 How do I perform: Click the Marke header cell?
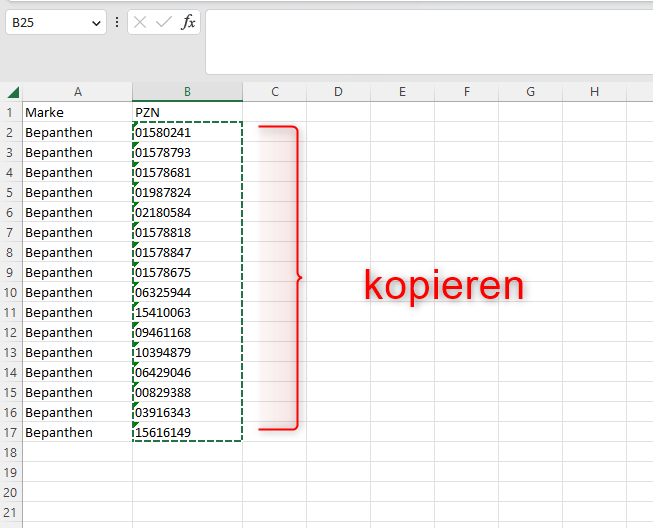pyautogui.click(x=77, y=113)
